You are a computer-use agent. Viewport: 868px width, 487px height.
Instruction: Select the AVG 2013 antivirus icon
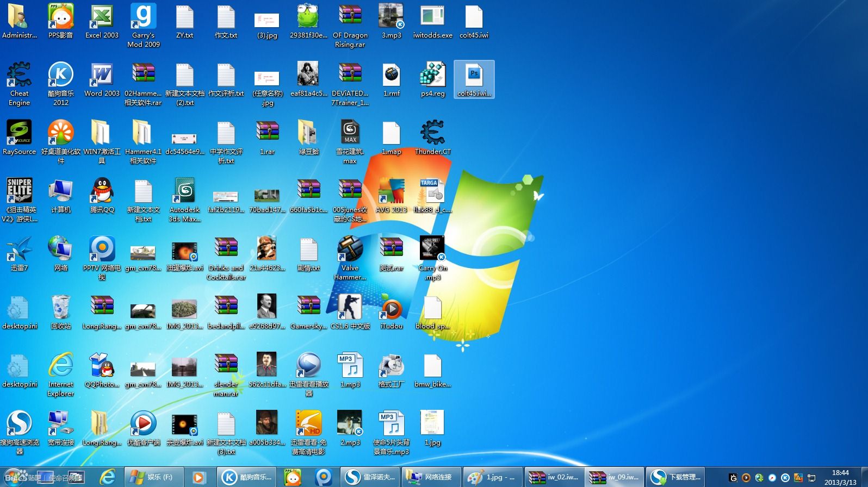(x=391, y=196)
